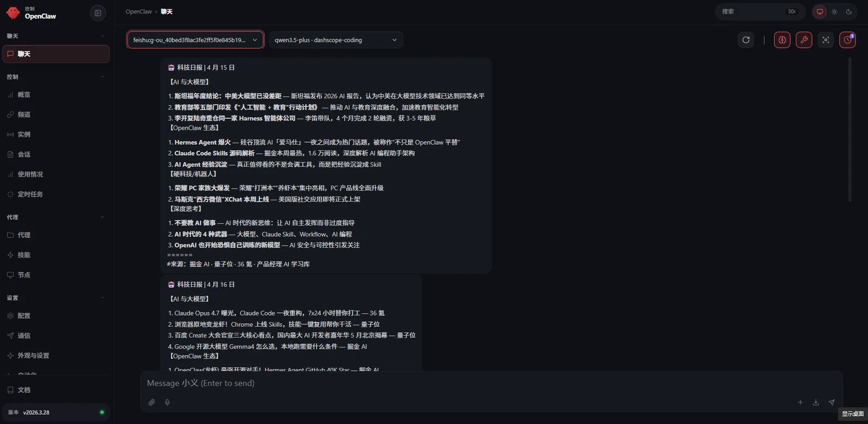Click the 文档 book icon

[x=10, y=390]
